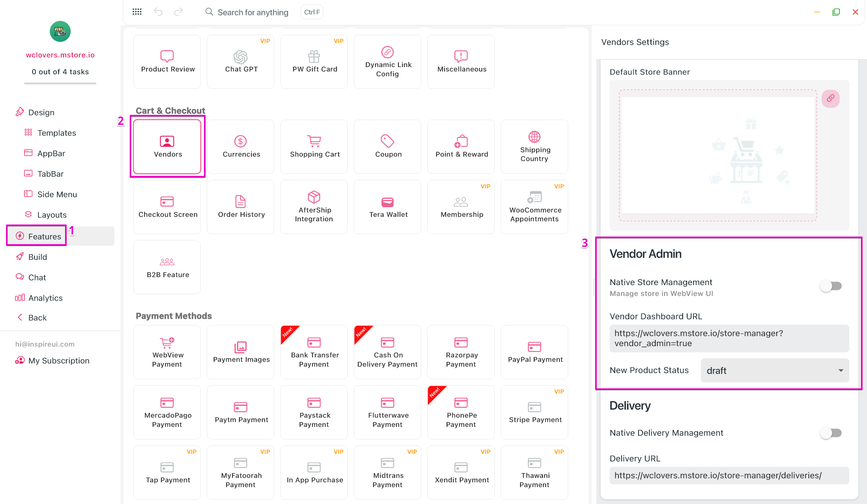Go back using the Back chevron item
The width and height of the screenshot is (867, 504).
tap(37, 318)
